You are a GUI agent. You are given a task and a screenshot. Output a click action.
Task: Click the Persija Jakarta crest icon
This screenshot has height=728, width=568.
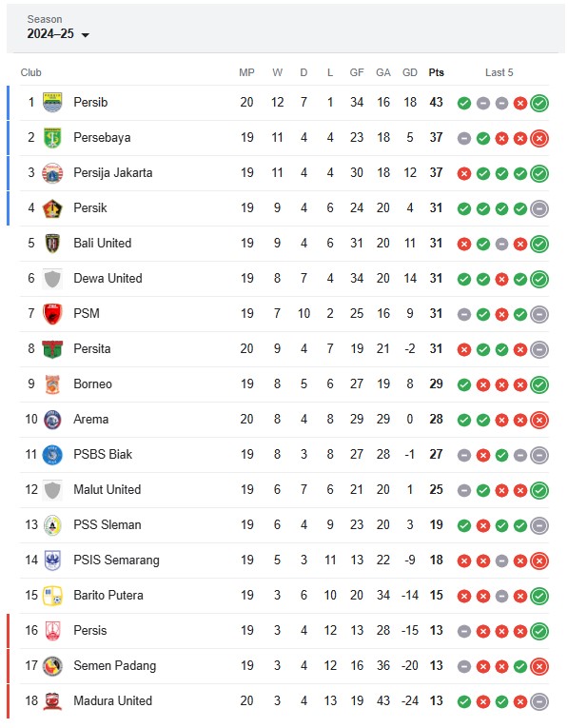pos(52,172)
